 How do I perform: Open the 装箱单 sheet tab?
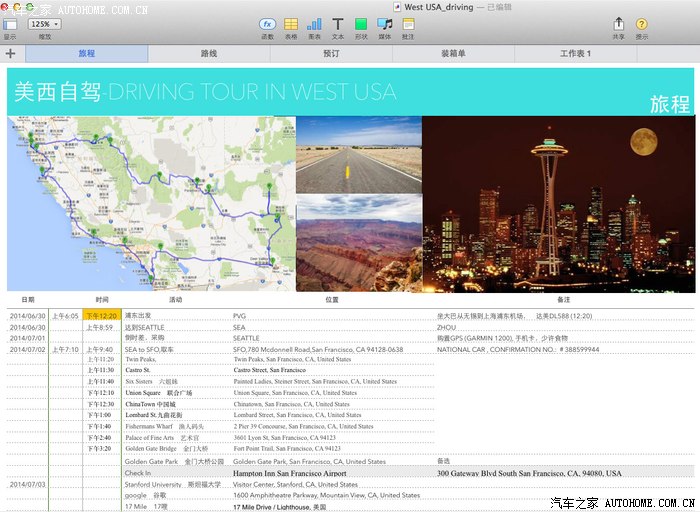tap(453, 53)
